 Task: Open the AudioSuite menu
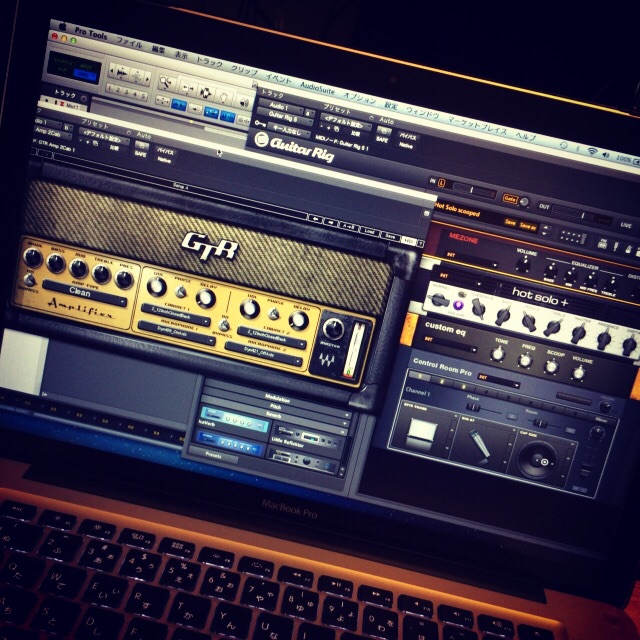coord(317,87)
